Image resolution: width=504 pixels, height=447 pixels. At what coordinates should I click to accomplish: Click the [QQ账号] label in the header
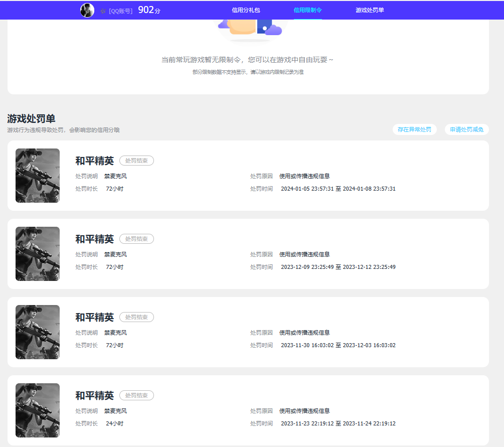[x=121, y=11]
